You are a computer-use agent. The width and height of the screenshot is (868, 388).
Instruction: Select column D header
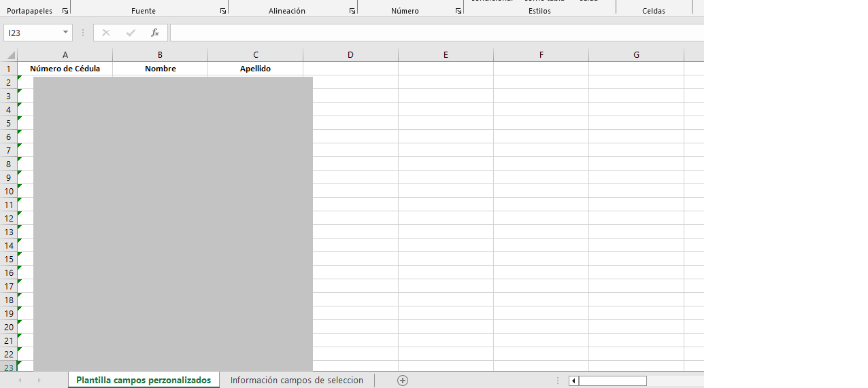351,55
